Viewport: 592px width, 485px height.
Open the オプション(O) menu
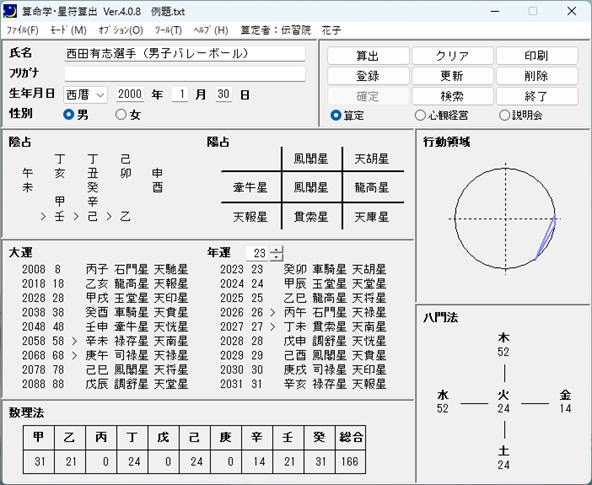121,30
